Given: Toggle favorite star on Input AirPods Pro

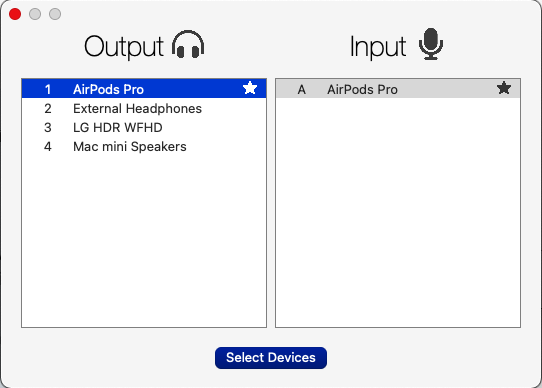Looking at the screenshot, I should [504, 88].
